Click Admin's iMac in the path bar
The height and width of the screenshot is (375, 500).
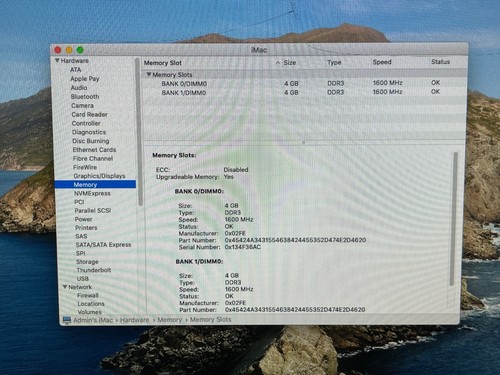click(x=93, y=320)
